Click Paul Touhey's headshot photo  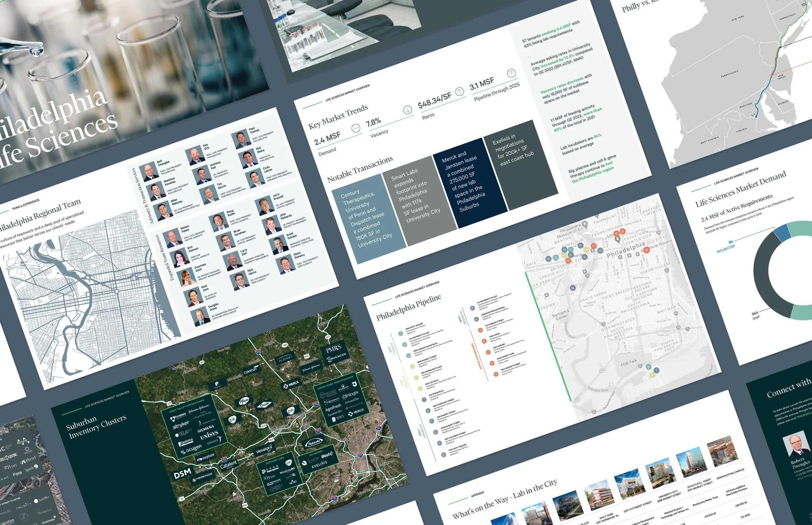coord(241,139)
